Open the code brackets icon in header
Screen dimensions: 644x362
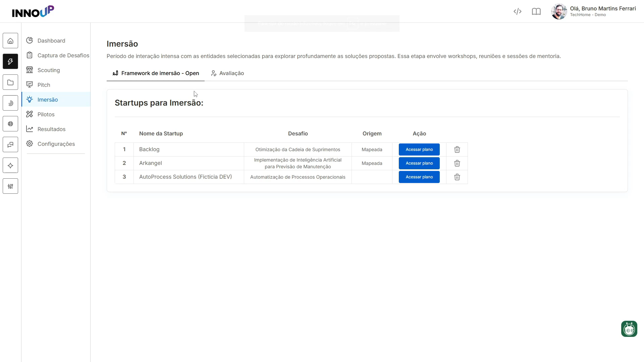518,12
